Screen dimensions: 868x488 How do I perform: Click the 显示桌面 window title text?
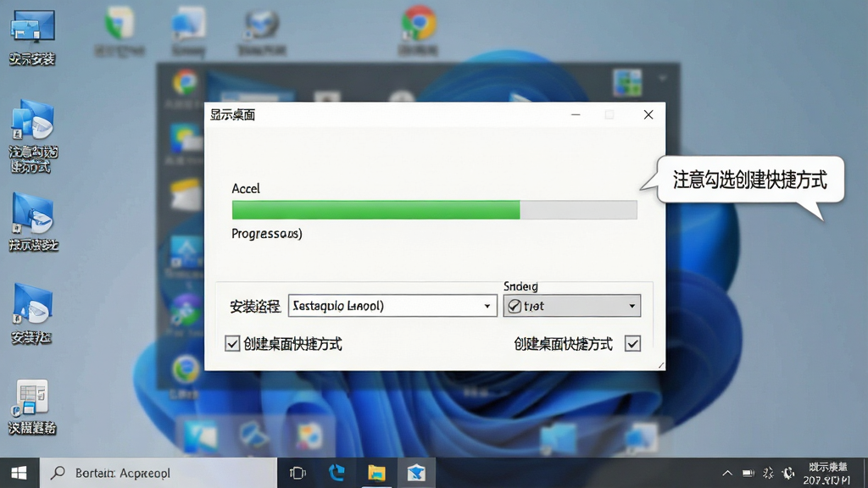(232, 114)
